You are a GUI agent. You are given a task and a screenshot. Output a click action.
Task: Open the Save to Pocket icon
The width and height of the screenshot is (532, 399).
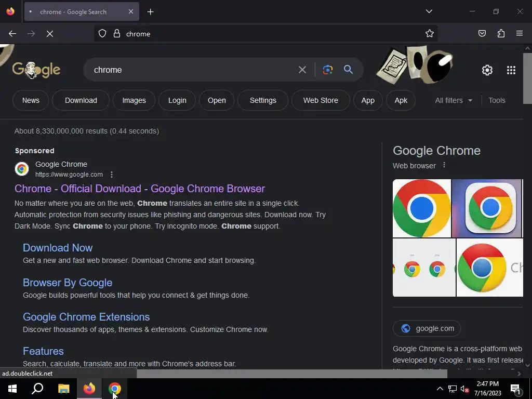(x=482, y=34)
